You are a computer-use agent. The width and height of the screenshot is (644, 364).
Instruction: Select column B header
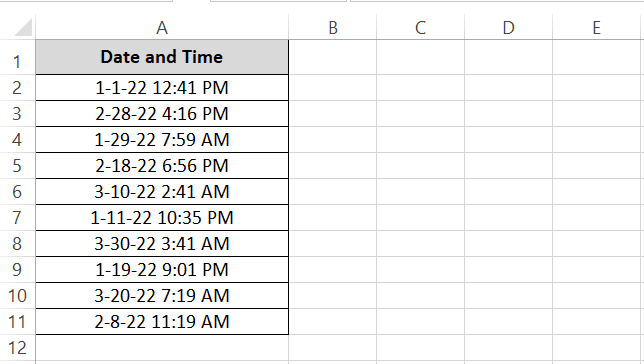(333, 28)
